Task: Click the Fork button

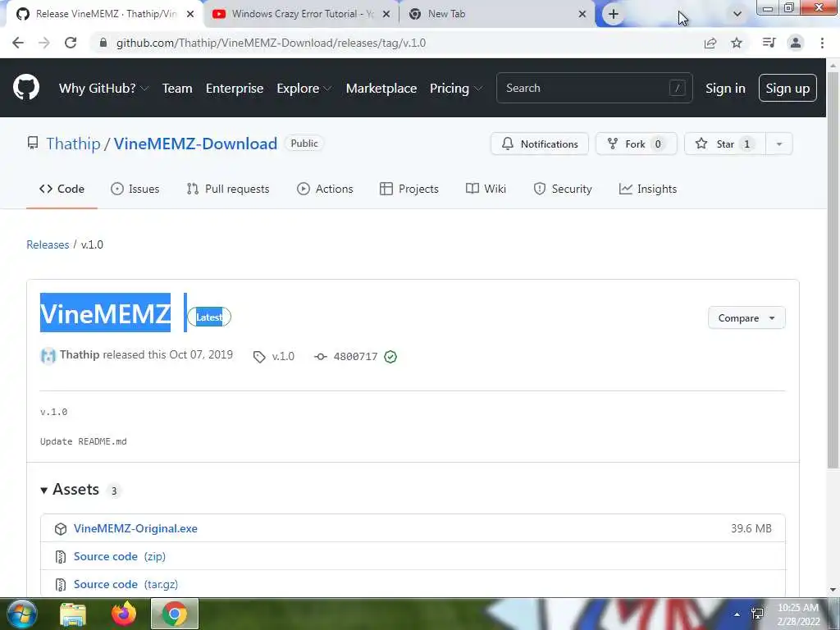Action: click(636, 144)
